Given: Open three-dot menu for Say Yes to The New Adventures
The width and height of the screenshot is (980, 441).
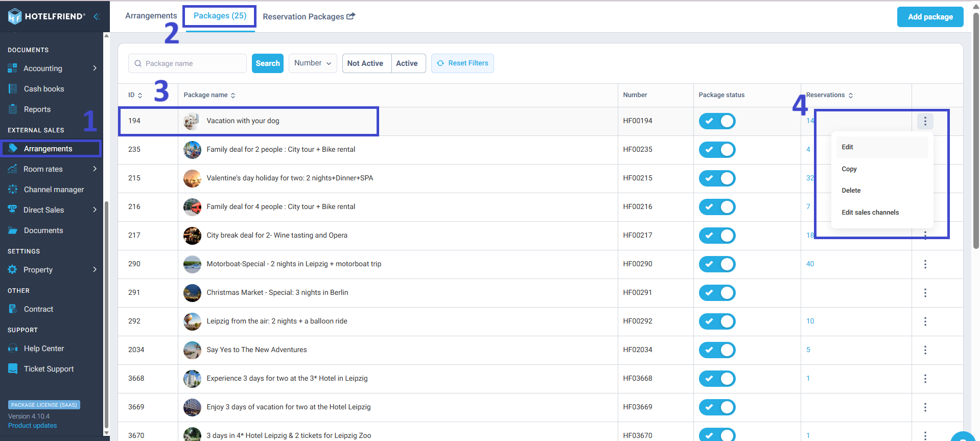Looking at the screenshot, I should pos(925,350).
